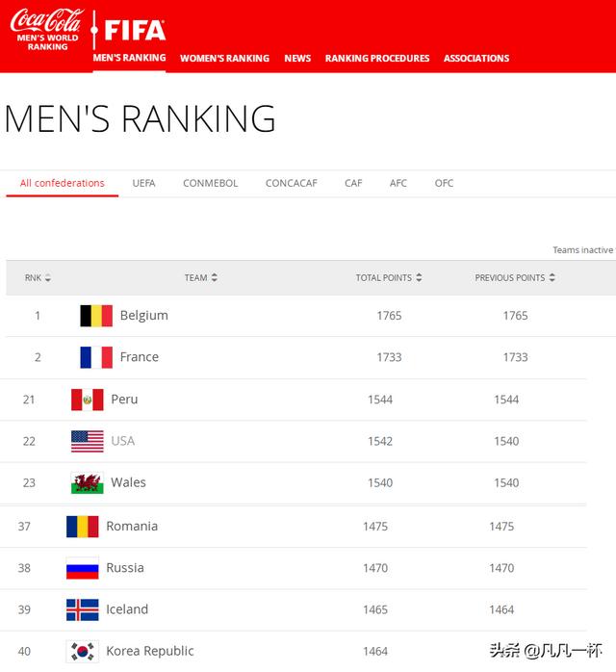Viewport: 616px width, 672px height.
Task: Sort by PREVIOUS POINTS column arrows
Action: (x=552, y=277)
